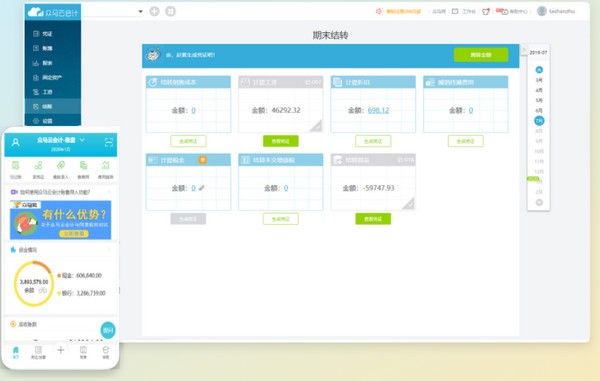Click the 有什么优势 promotional banner
Screen dimensions: 600x381
[x=60, y=220]
